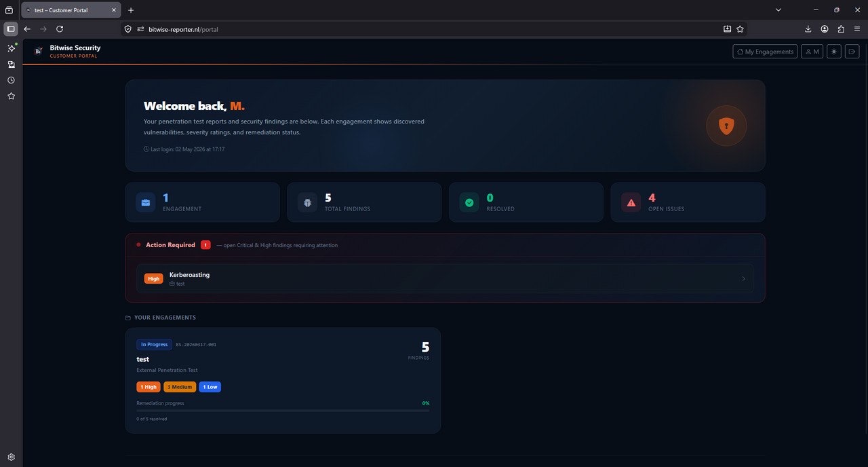
Task: Open the History clock sidebar icon
Action: coord(11,80)
